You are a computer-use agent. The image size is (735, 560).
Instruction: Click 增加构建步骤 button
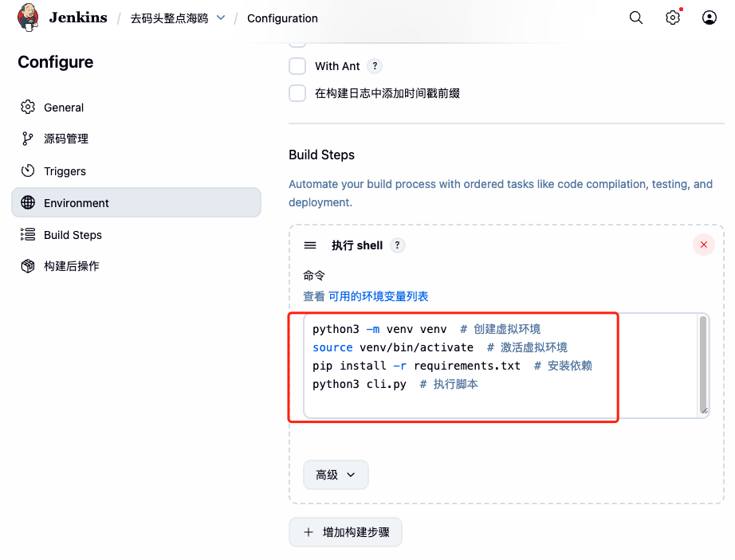pyautogui.click(x=345, y=532)
